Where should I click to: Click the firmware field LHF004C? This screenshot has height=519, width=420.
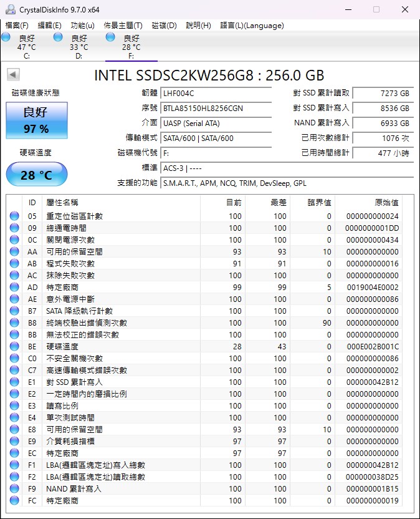[x=216, y=94]
